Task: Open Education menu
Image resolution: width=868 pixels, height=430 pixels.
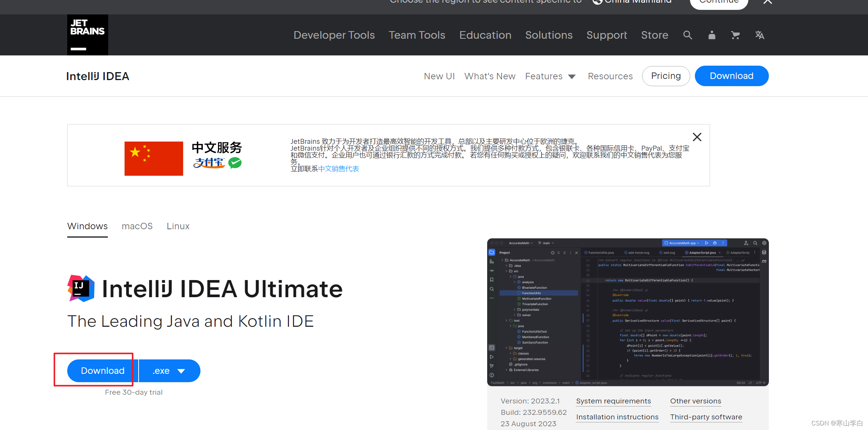Action: click(485, 35)
